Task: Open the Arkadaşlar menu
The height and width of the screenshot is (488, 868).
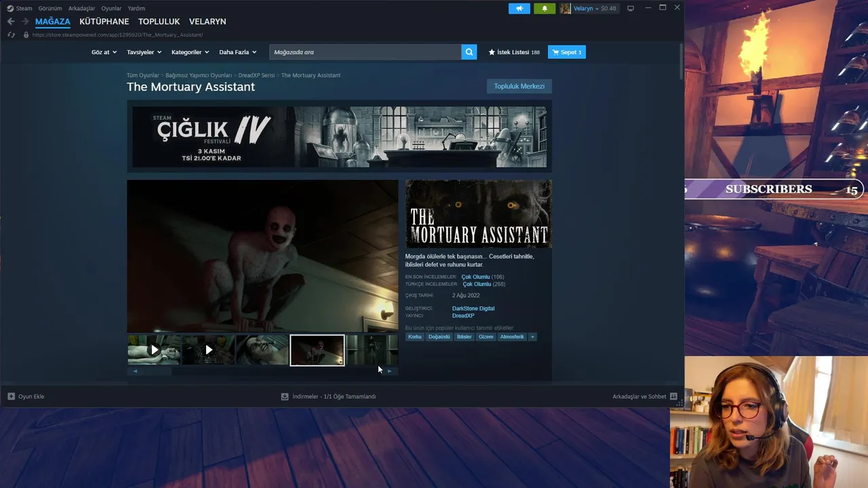Action: (81, 8)
